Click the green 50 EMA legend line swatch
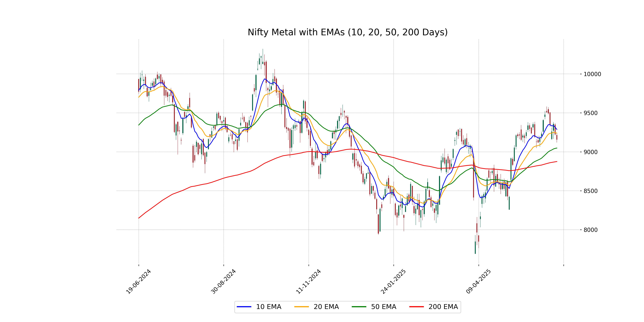Image resolution: width=644 pixels, height=322 pixels. coord(359,307)
